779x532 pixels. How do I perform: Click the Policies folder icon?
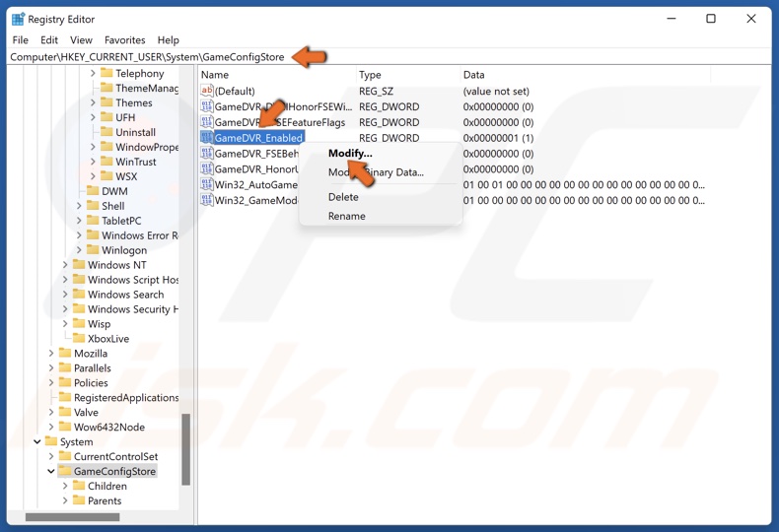pos(64,382)
